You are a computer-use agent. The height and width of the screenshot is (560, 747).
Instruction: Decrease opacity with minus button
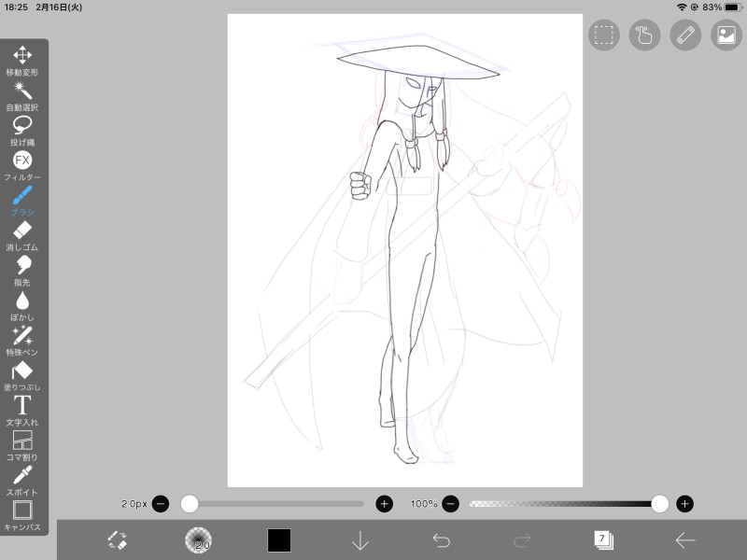click(451, 504)
